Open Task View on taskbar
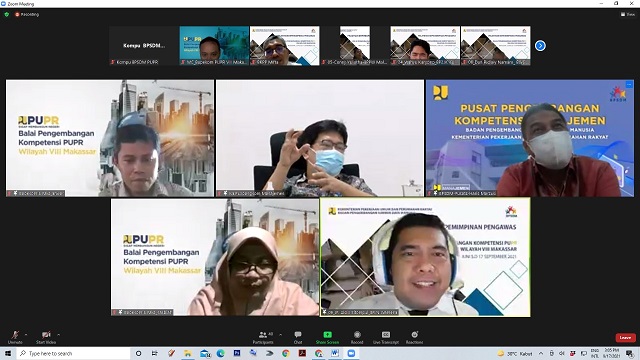Image resolution: width=640 pixels, height=360 pixels. (x=155, y=353)
